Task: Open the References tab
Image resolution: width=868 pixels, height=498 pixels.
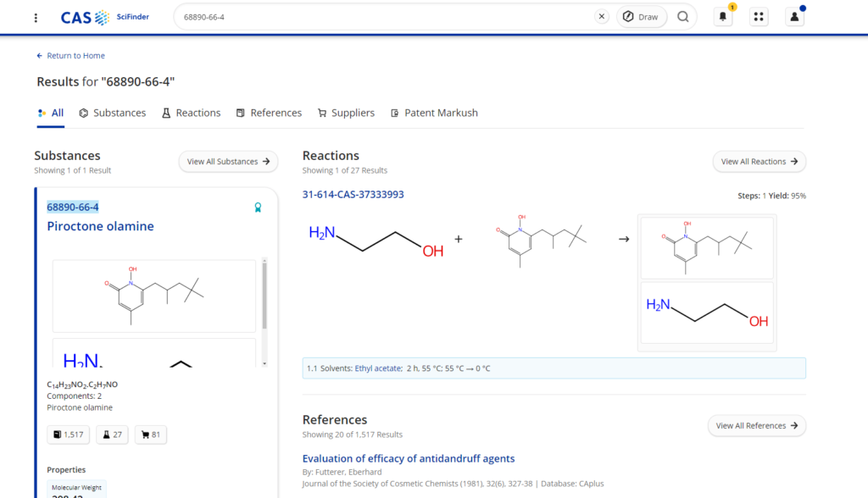Action: 269,113
